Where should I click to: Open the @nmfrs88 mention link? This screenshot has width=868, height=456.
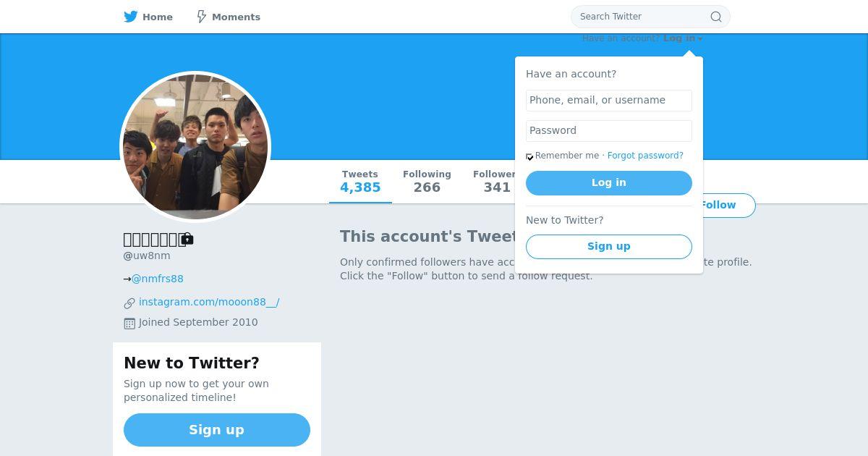(x=157, y=279)
